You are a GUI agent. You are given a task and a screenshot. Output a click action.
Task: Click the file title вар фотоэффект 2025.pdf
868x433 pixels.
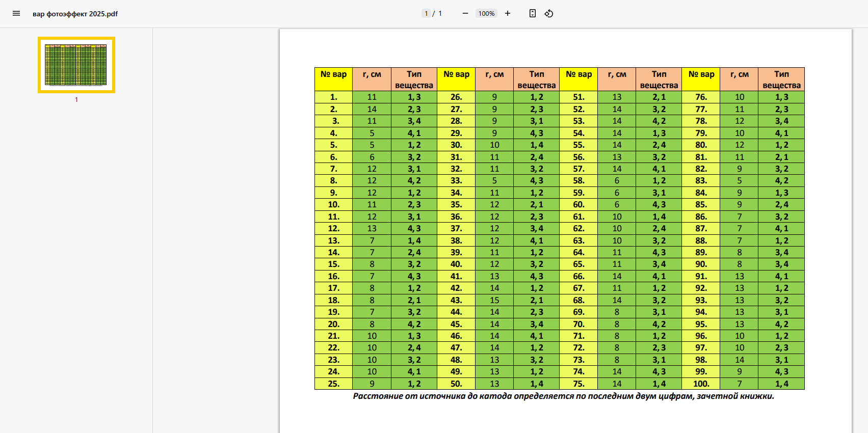pos(75,14)
